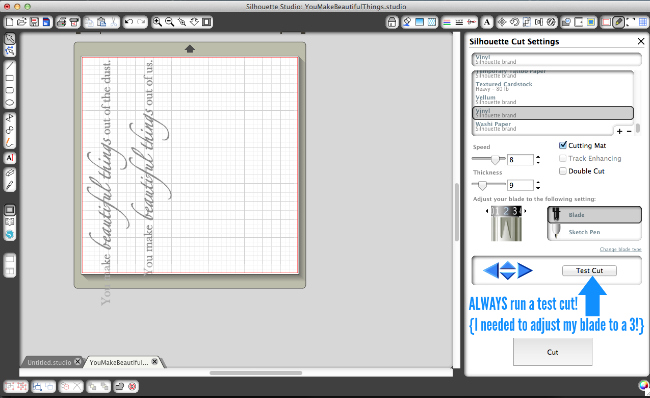The height and width of the screenshot is (398, 650).
Task: Decrease Thickness with stepper down arrow
Action: click(538, 188)
